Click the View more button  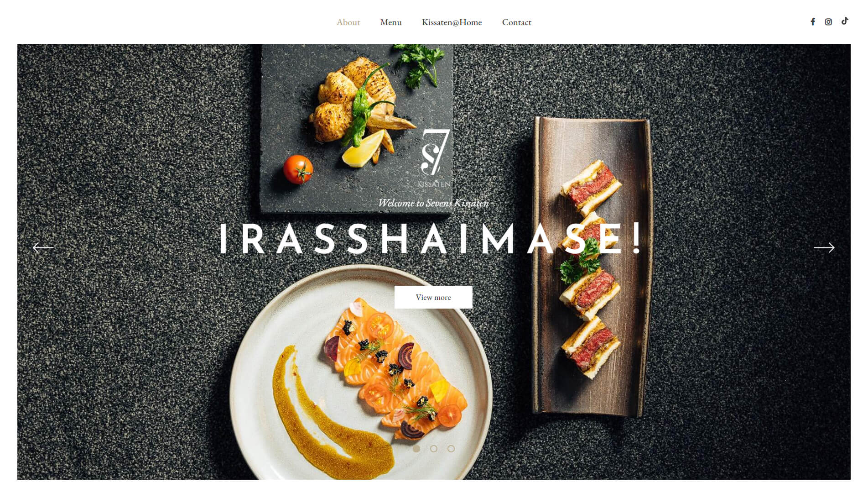pyautogui.click(x=433, y=297)
